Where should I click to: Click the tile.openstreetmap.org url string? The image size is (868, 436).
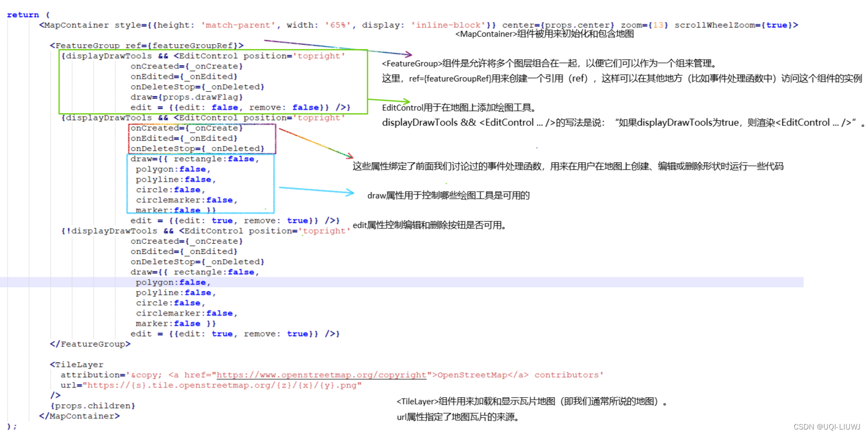coord(222,385)
